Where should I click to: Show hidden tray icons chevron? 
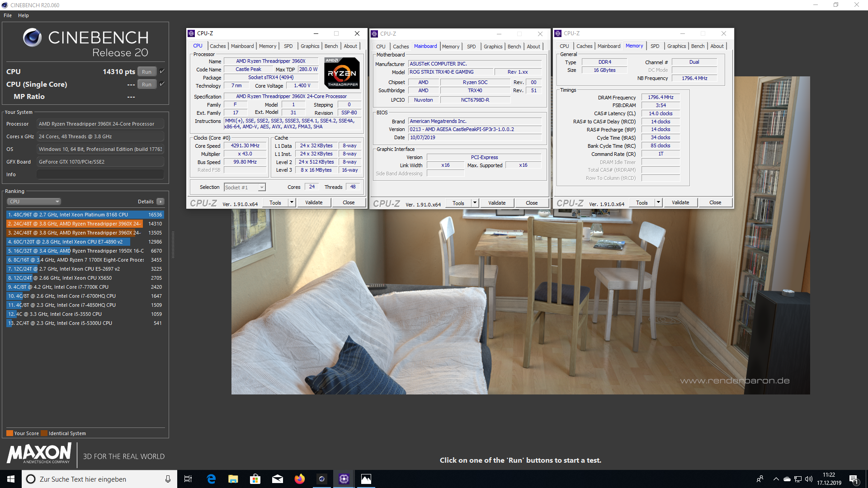point(776,479)
